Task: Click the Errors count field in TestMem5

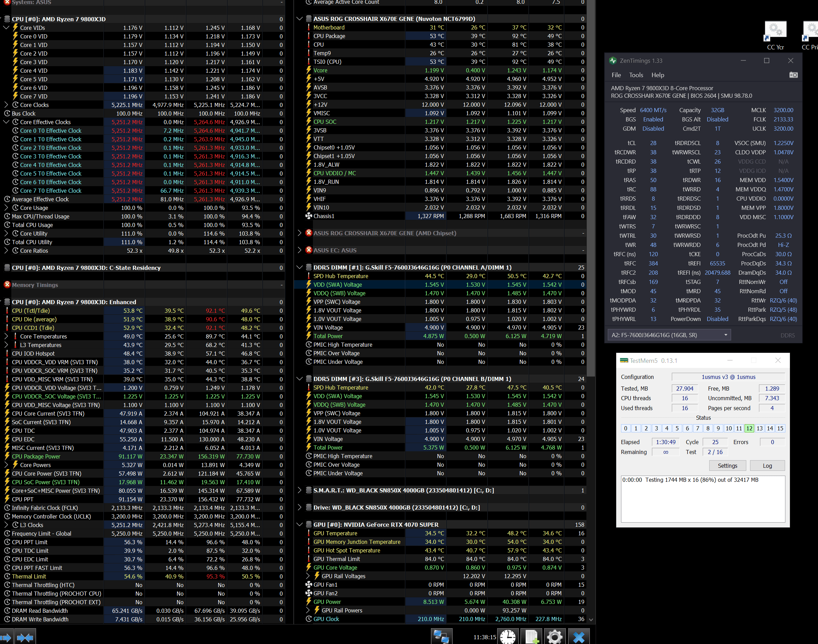Action: coord(772,442)
